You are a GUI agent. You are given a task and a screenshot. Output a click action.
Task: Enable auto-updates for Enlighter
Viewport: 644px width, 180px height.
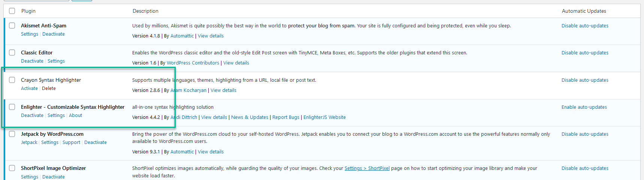[x=584, y=107]
